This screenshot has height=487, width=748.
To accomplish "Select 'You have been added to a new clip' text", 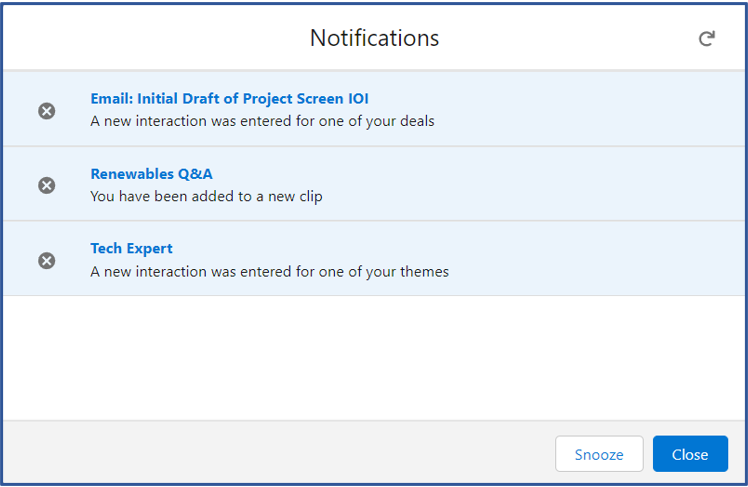I will 207,197.
